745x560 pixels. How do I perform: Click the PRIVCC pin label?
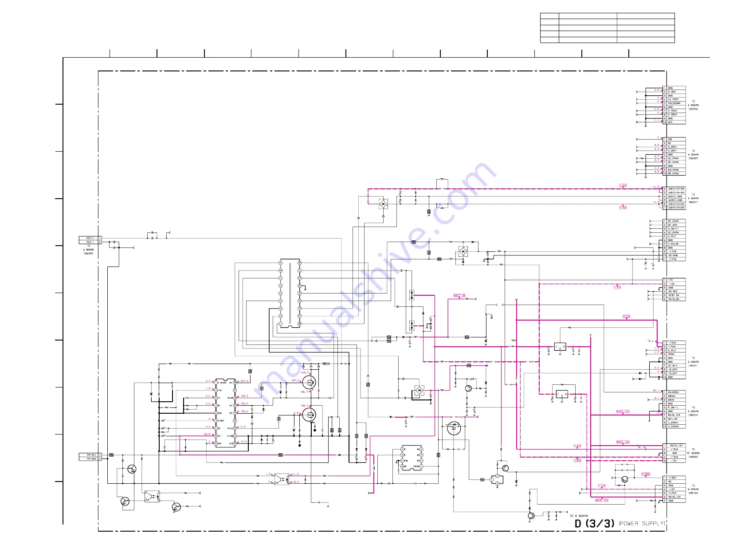[x=91, y=455]
